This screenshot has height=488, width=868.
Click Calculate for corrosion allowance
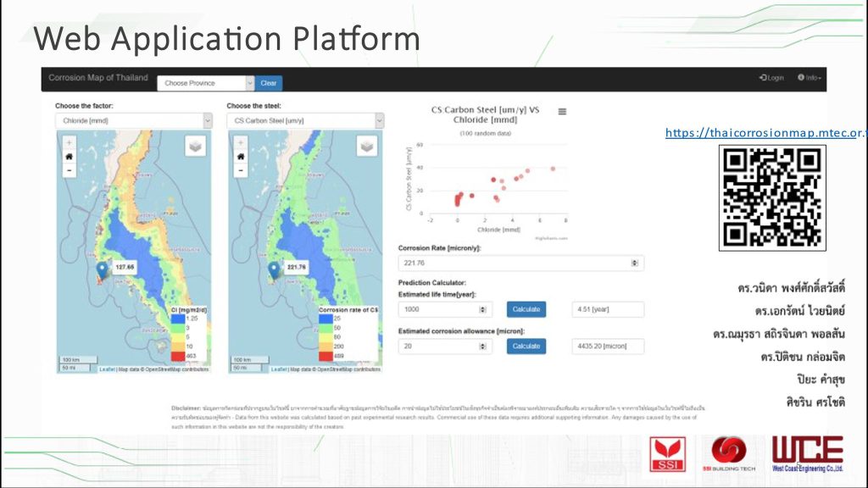[526, 346]
